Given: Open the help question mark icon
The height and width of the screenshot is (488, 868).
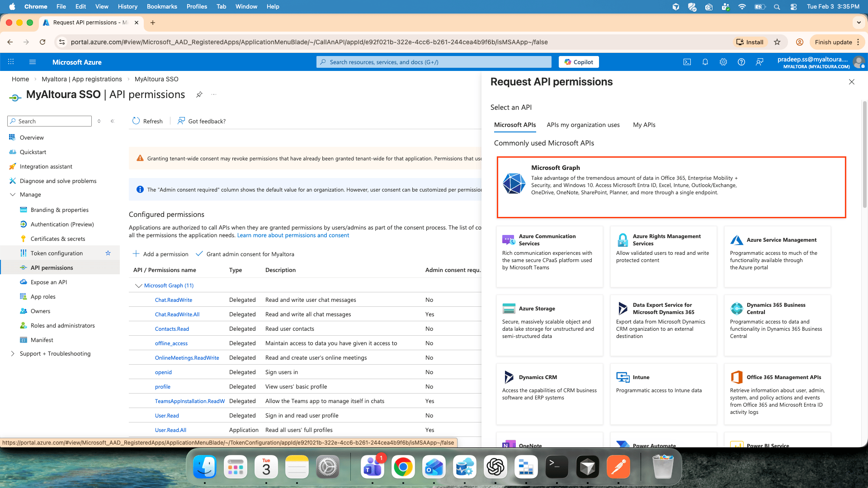Looking at the screenshot, I should (x=741, y=62).
